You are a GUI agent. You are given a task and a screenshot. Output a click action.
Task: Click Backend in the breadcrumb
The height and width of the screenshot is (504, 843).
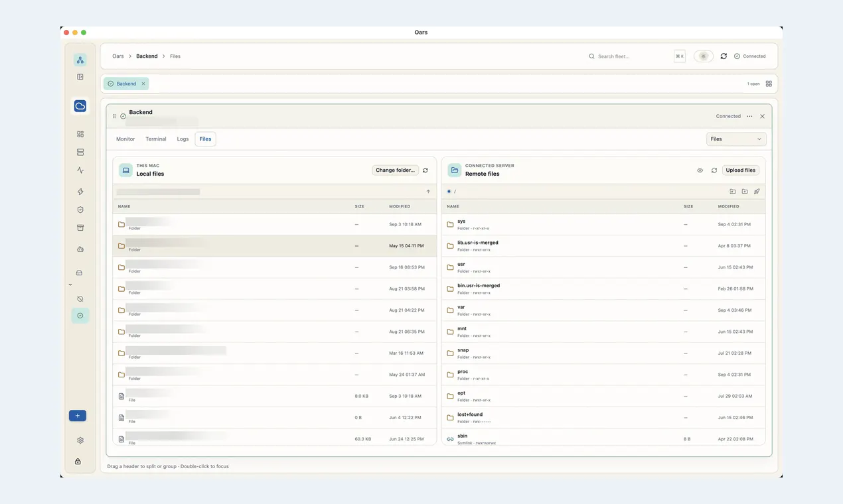[x=147, y=56]
